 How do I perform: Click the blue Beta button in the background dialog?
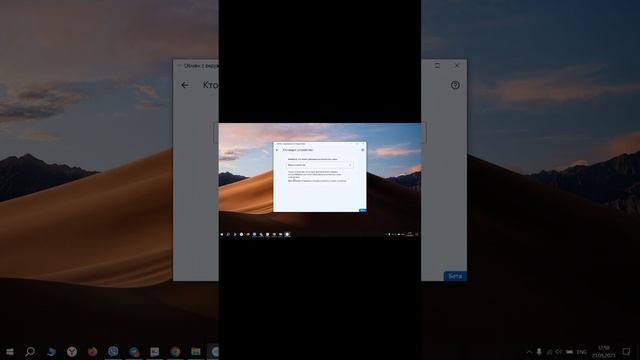455,276
